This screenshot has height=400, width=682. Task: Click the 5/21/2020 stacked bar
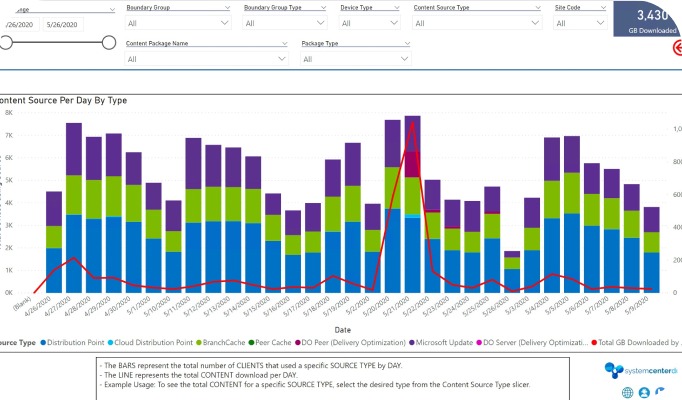[x=412, y=204]
